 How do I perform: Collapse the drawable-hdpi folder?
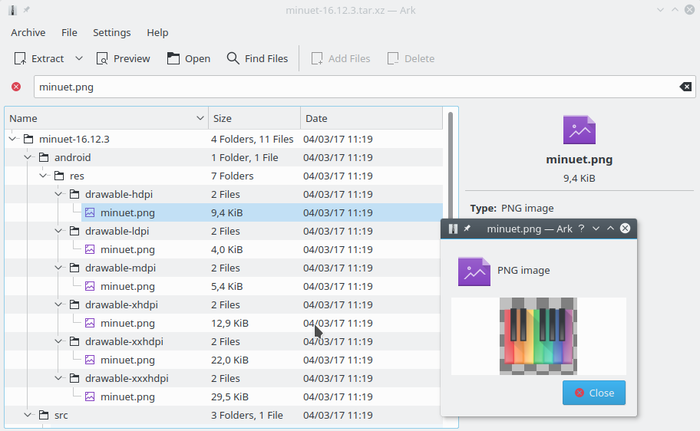coord(59,194)
